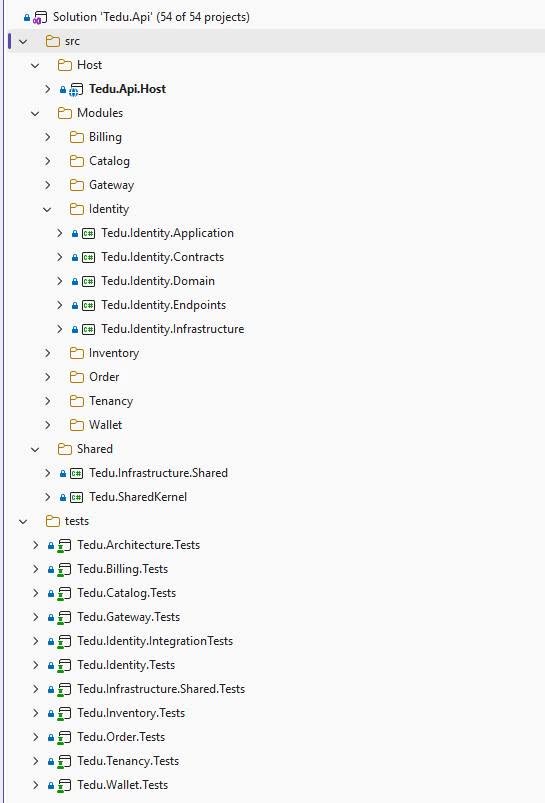Click the test project icon of Tedu.Inventory.Tests
This screenshot has height=803, width=545.
coord(64,714)
